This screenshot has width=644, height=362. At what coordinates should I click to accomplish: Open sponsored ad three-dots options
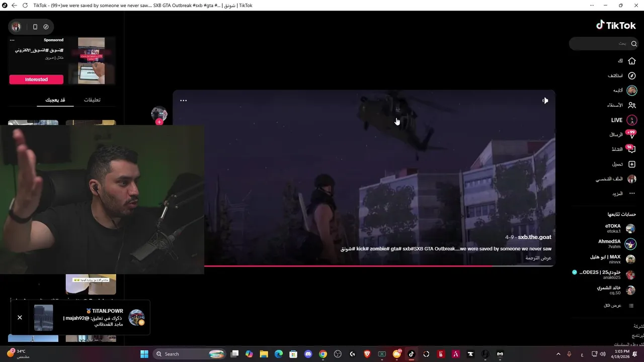12,40
